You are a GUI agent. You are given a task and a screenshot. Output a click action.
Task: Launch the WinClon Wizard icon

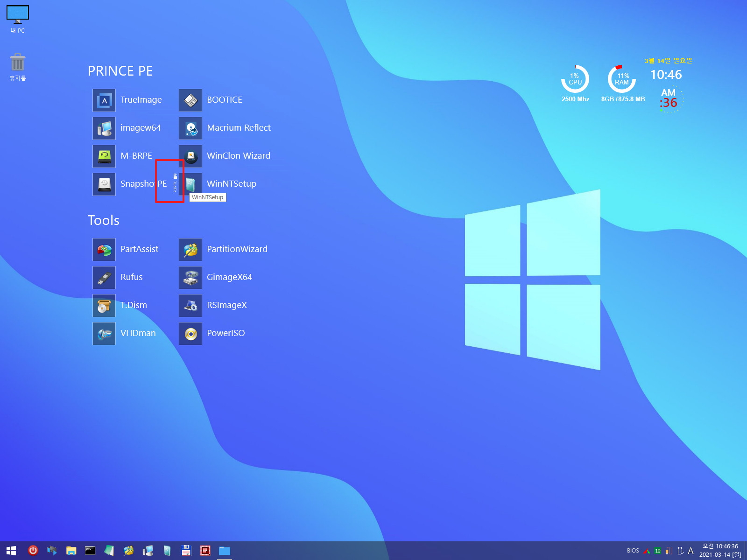tap(190, 156)
